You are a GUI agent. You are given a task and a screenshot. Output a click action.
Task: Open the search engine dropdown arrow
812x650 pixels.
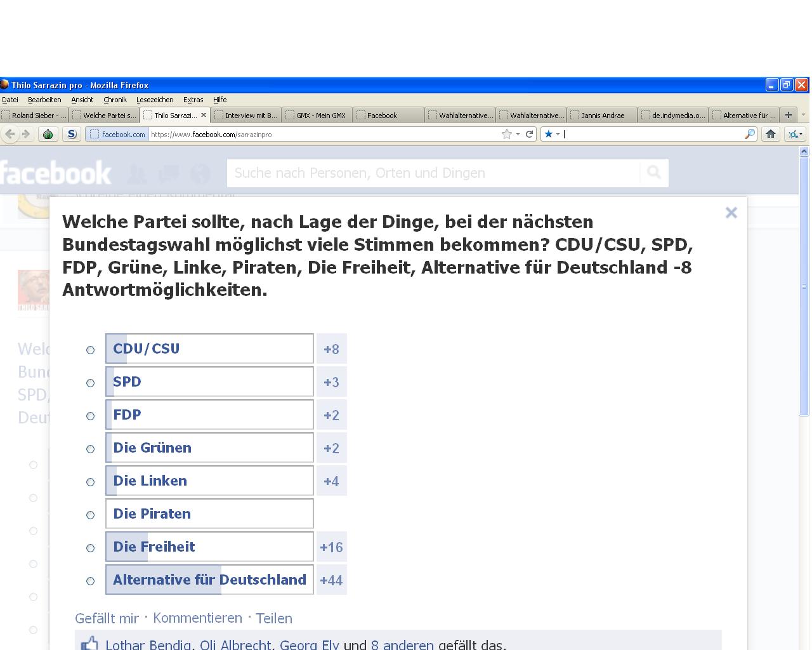tap(558, 134)
